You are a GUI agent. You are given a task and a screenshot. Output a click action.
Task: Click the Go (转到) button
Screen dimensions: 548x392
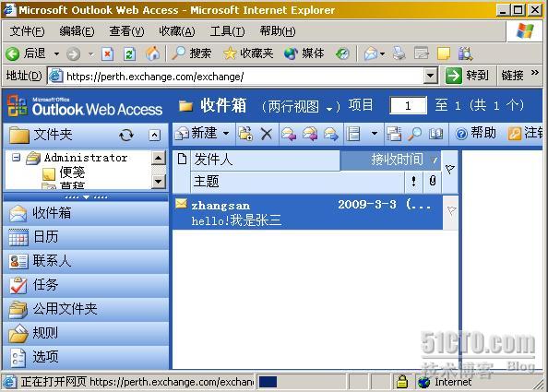467,76
